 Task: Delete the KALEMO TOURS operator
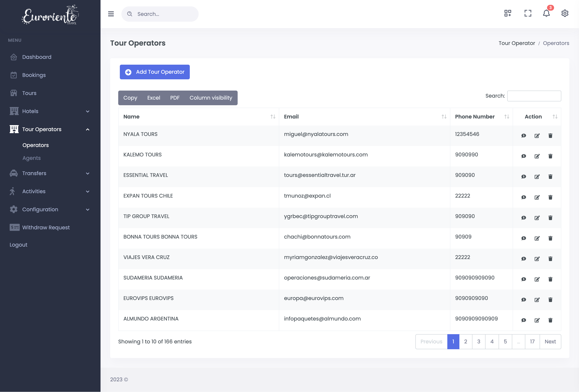[550, 156]
